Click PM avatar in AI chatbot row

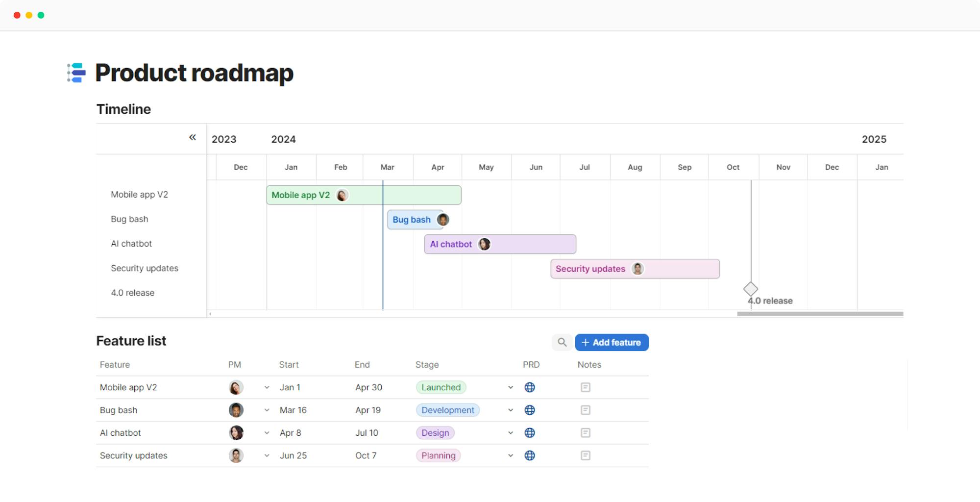coord(236,433)
